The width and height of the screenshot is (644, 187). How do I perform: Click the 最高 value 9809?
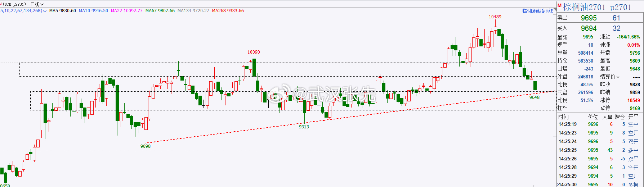point(635,61)
